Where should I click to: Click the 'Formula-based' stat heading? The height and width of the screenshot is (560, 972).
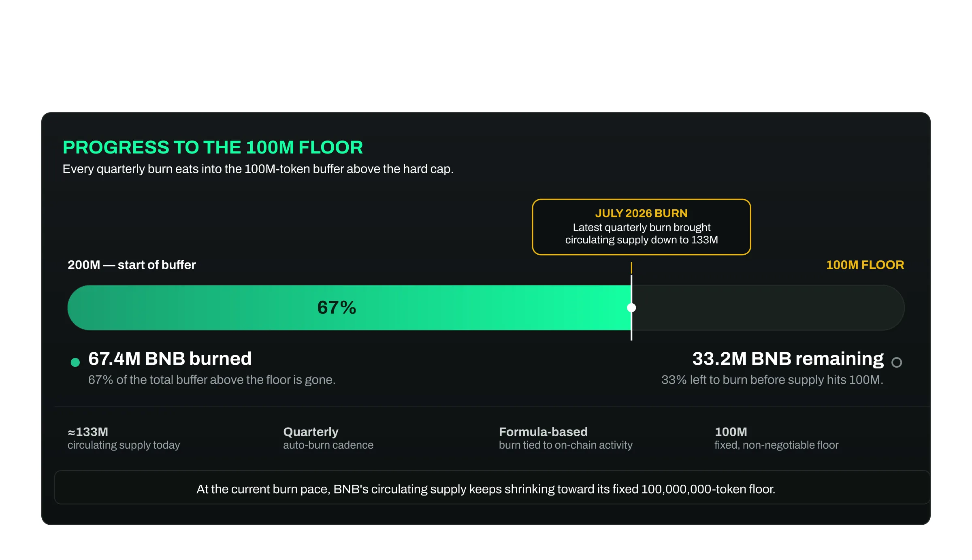(543, 432)
